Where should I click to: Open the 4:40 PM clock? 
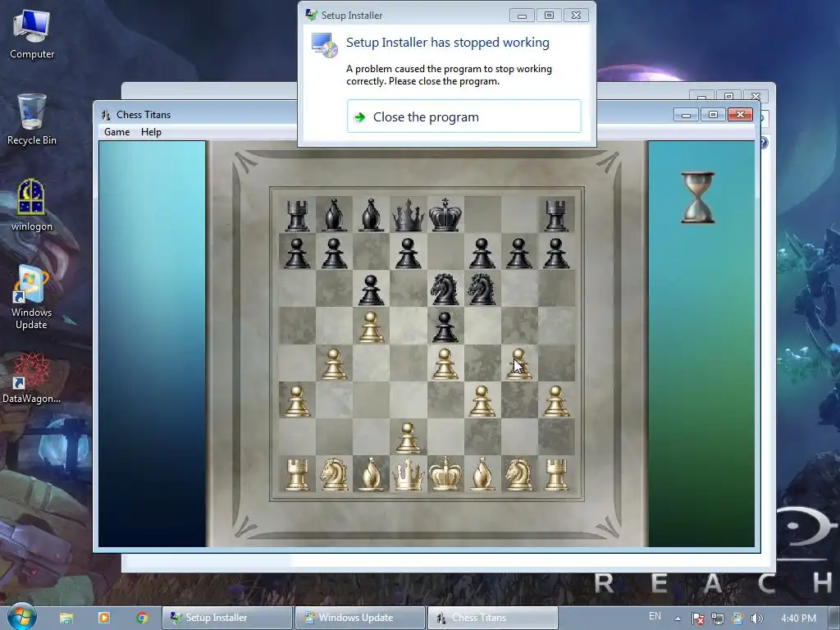click(x=798, y=619)
